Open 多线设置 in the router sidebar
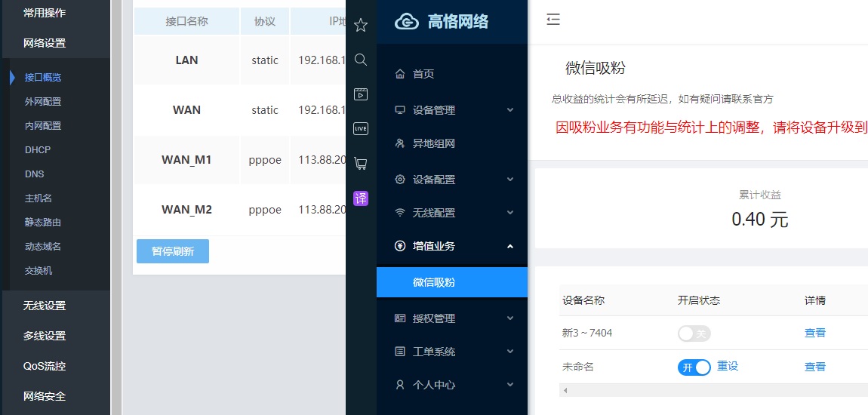 45,336
